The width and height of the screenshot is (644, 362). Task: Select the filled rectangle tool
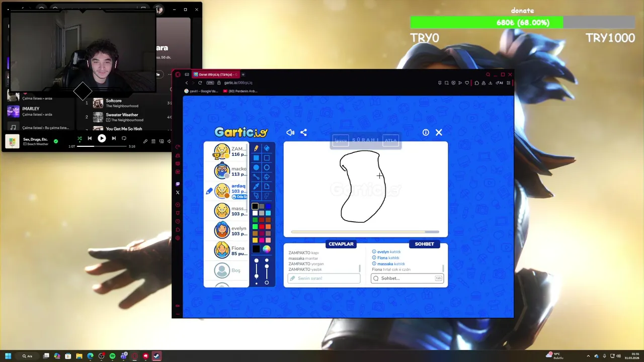256,157
